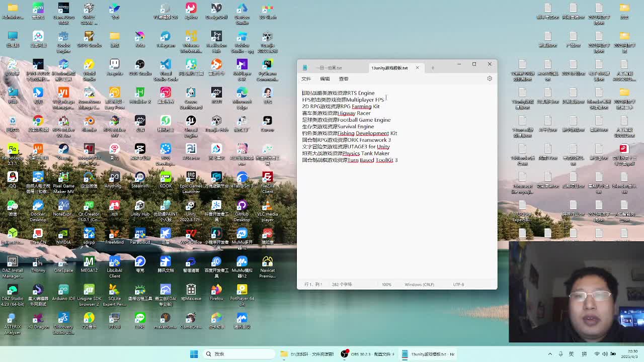Open the Blender desktop shortcut
The width and height of the screenshot is (644, 362).
(x=89, y=121)
